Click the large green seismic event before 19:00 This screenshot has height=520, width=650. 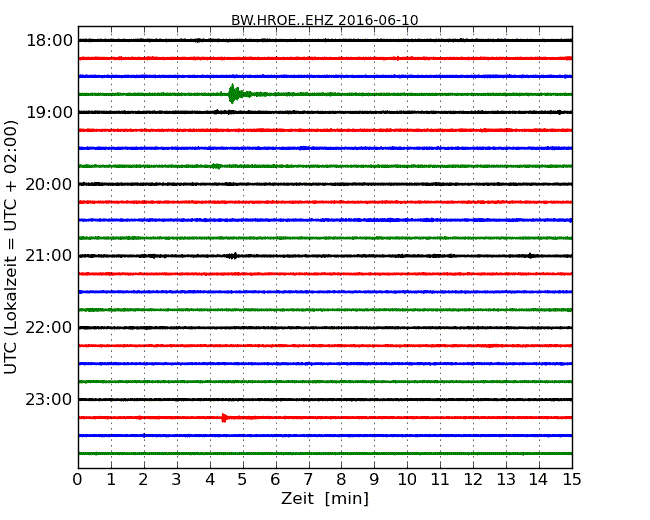(234, 94)
